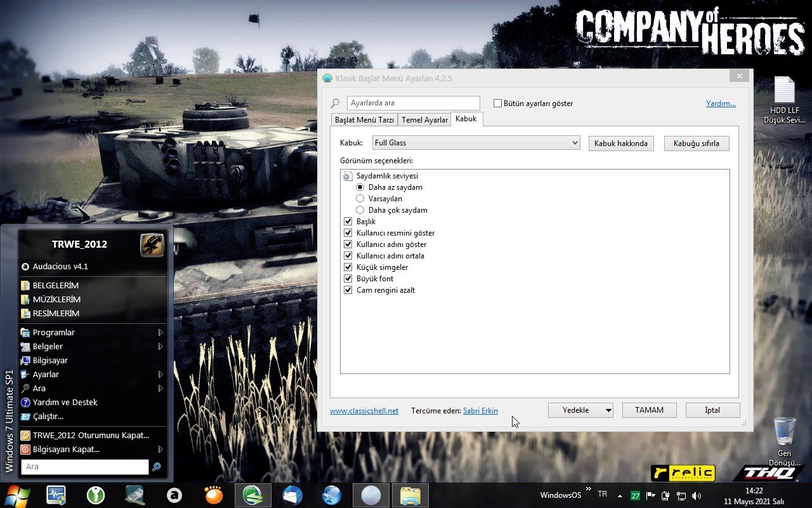Open the network tray icon
Screen dimensions: 812x508
[681, 495]
